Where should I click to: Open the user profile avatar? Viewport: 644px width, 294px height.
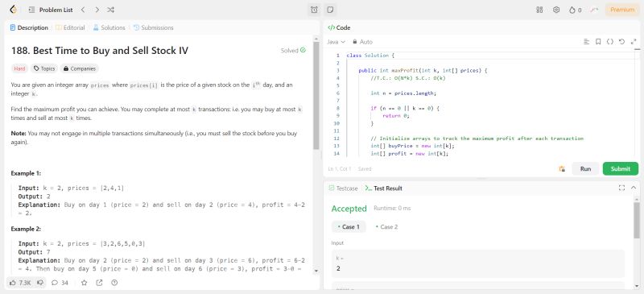(594, 10)
